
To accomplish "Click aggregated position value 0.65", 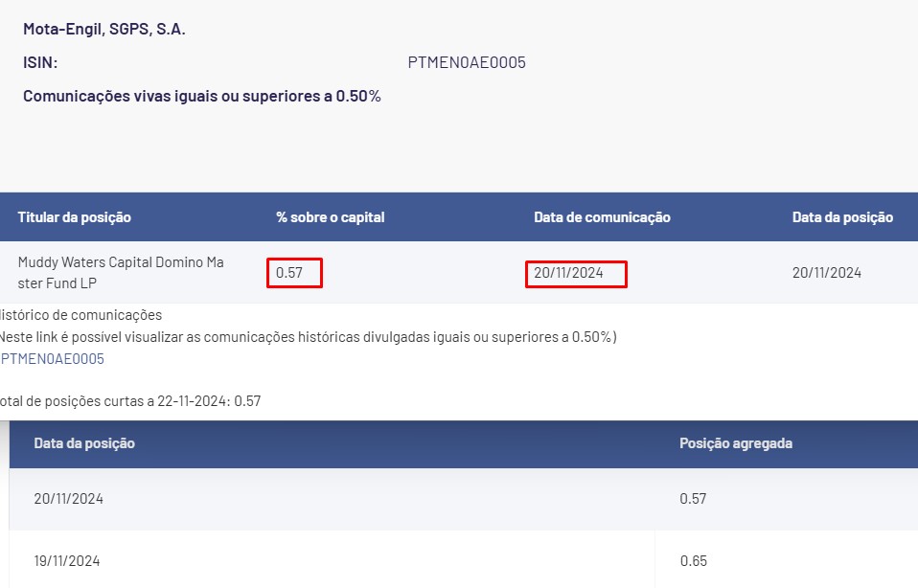I will (x=693, y=561).
